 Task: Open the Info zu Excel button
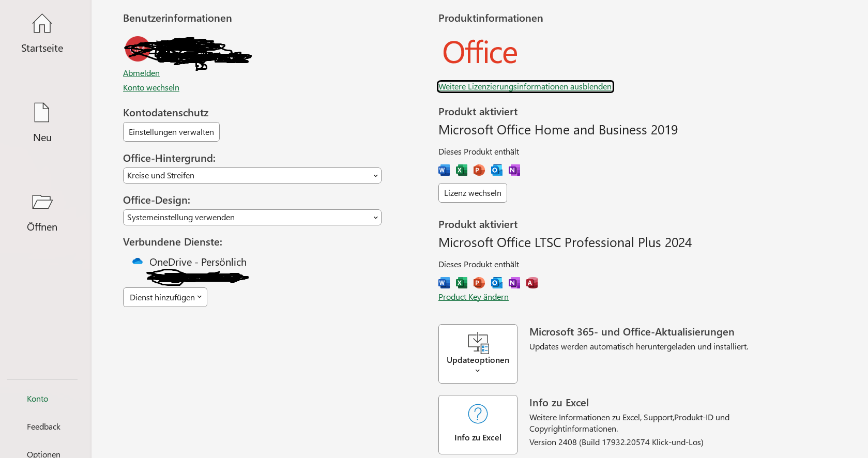[x=478, y=424]
